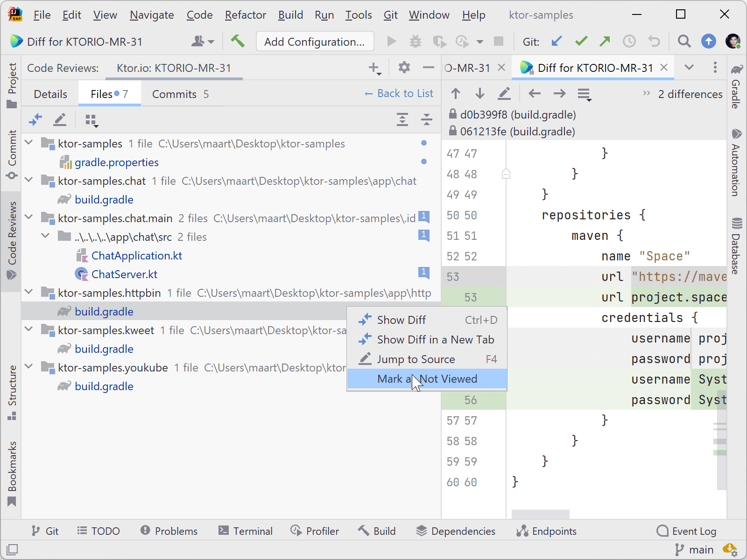Show hidden editor tabs chevron

click(689, 68)
